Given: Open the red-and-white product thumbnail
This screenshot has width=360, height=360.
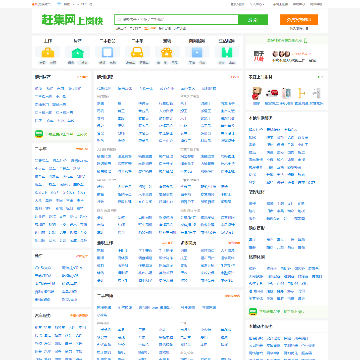Looking at the screenshot, I should click(x=272, y=93).
